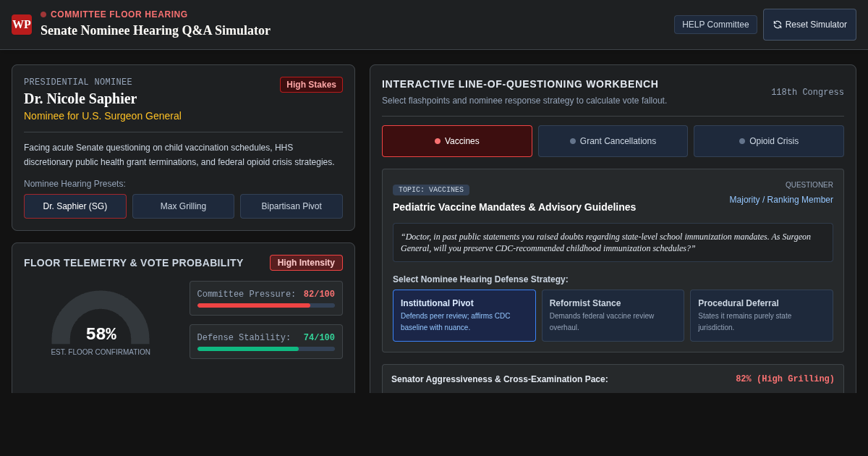This screenshot has height=456, width=868.
Task: Click the Committee Pressure progress bar
Action: point(266,305)
